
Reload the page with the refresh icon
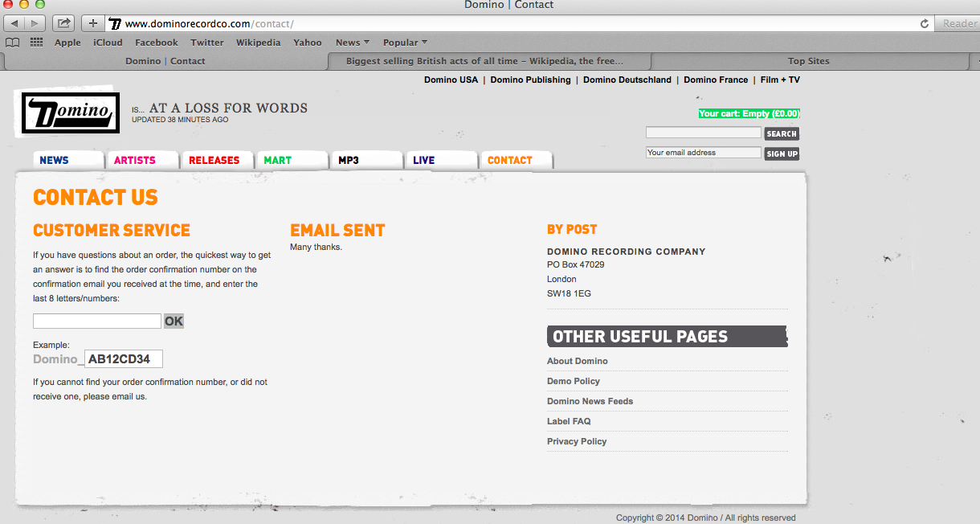(x=925, y=23)
